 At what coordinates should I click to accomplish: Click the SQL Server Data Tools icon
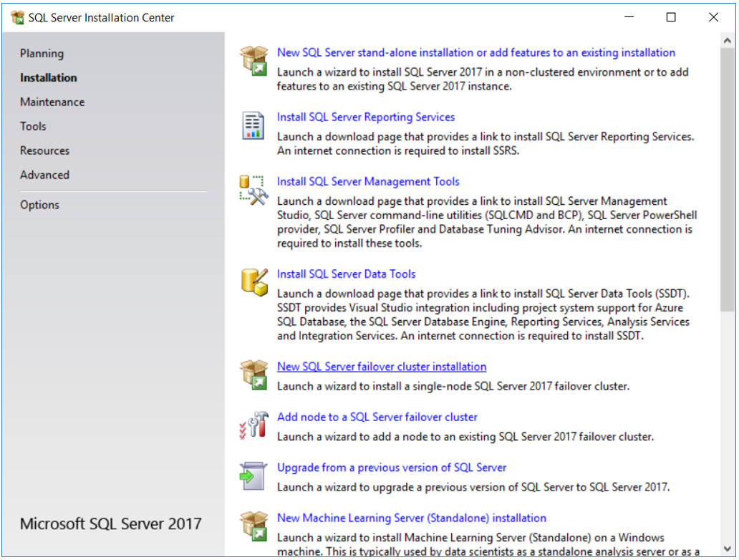point(254,282)
